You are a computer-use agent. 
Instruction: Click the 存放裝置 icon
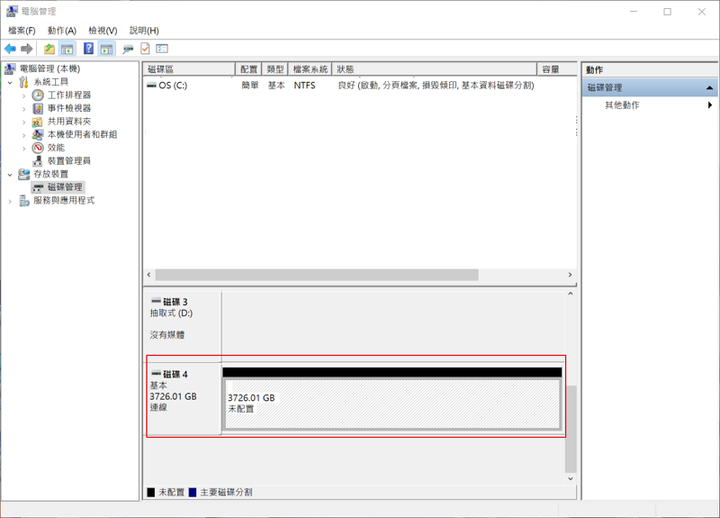click(x=24, y=174)
